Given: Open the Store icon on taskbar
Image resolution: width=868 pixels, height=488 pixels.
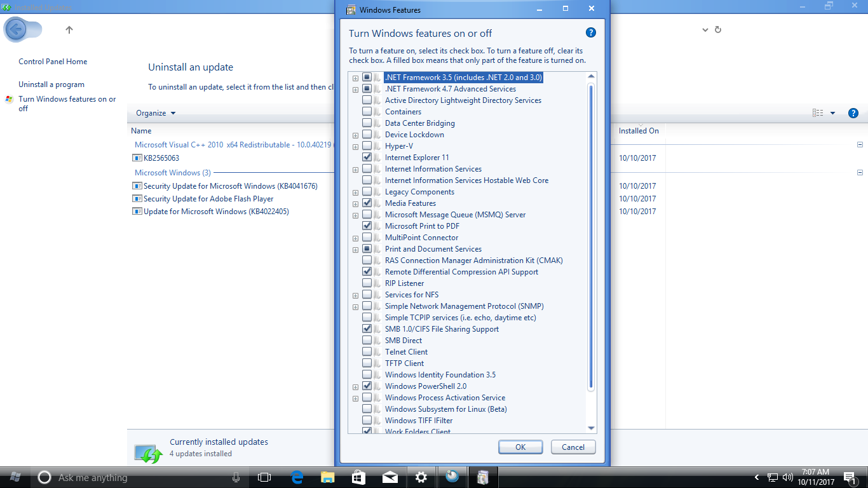Looking at the screenshot, I should [x=358, y=477].
